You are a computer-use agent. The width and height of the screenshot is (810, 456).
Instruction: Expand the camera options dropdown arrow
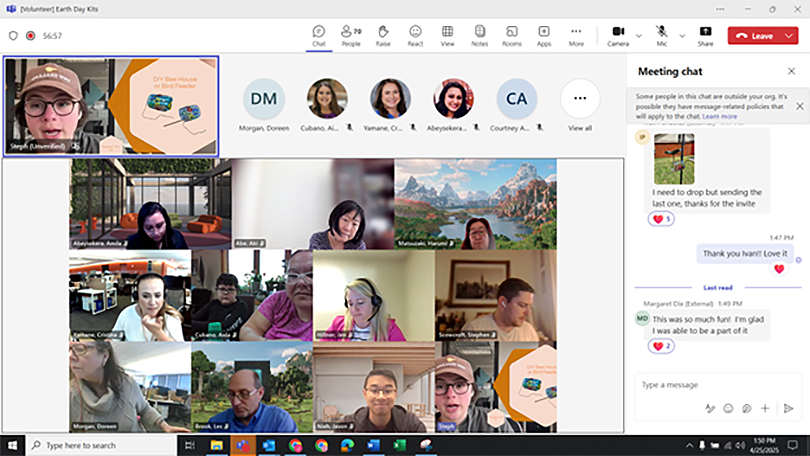[x=638, y=35]
